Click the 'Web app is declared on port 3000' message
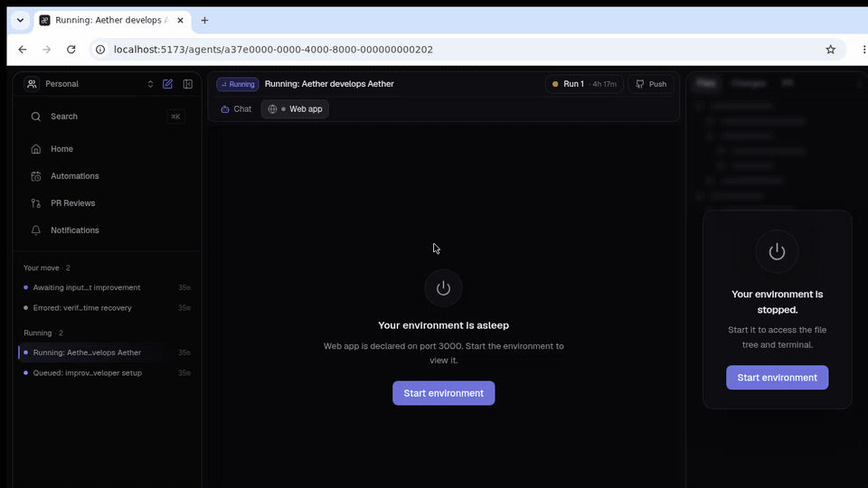Viewport: 868px width, 488px height. click(443, 353)
